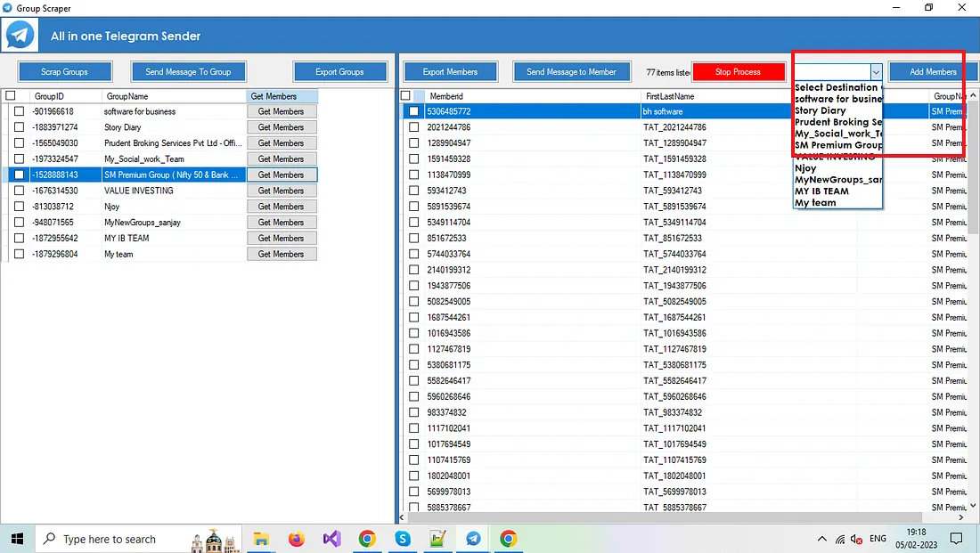Image resolution: width=980 pixels, height=553 pixels.
Task: Click the Telegram logo in the header
Action: (20, 36)
